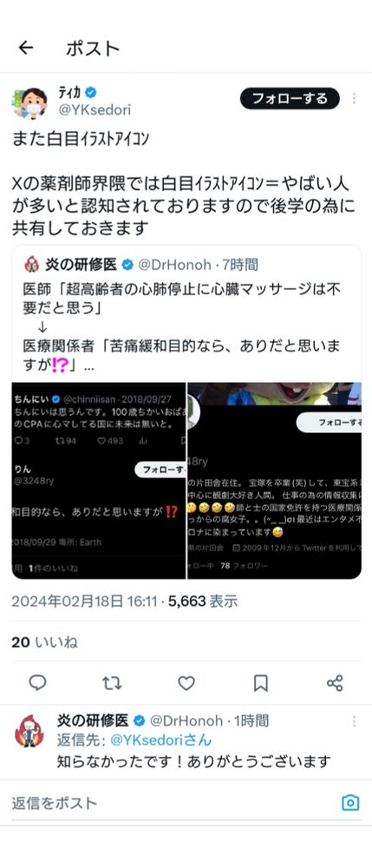Follow ティカ with フォローする button
The height and width of the screenshot is (868, 372).
(290, 99)
